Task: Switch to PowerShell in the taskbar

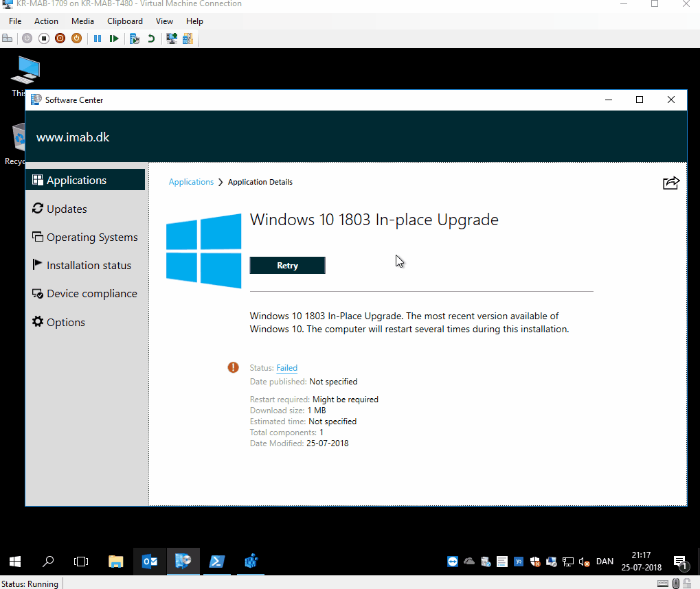Action: pos(217,562)
